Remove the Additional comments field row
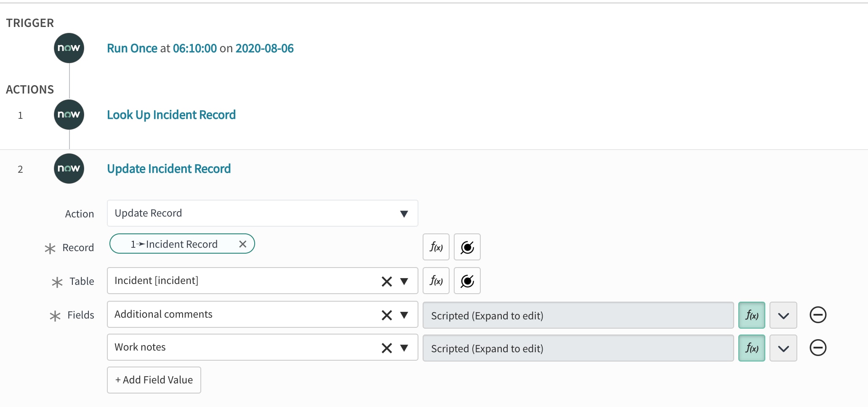The image size is (868, 407). pos(818,315)
